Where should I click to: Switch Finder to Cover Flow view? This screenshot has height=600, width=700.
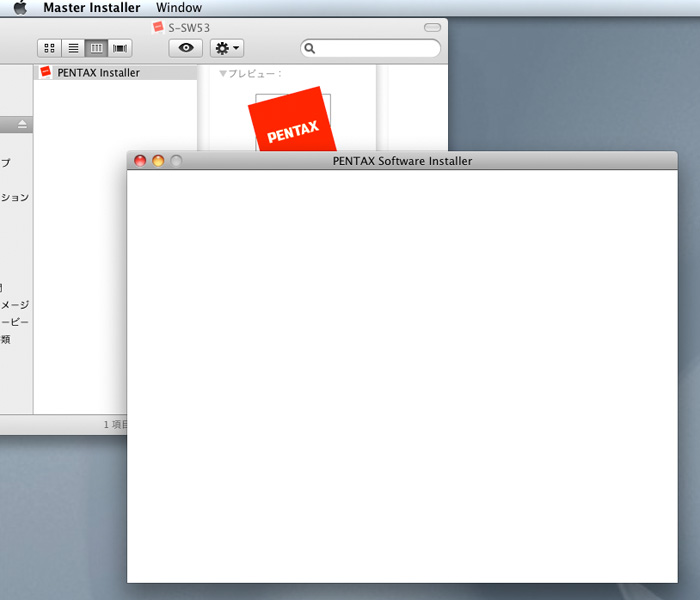120,48
